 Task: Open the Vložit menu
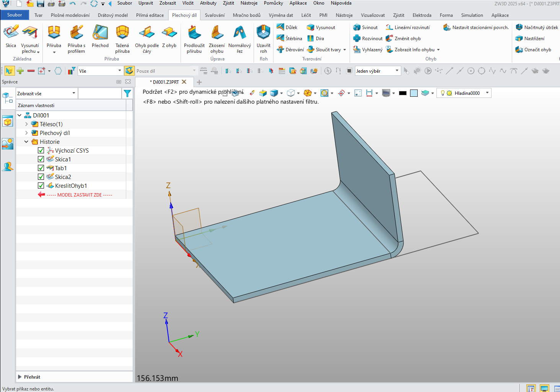188,3
